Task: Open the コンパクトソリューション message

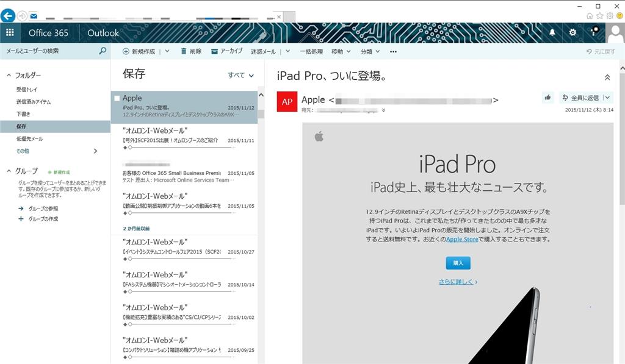Action: coord(184,349)
